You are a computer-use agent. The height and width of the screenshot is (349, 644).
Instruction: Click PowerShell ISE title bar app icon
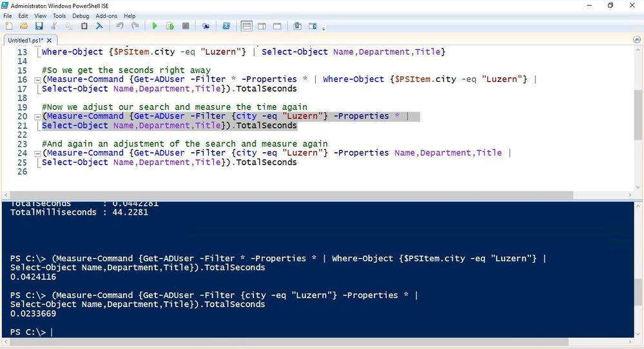[5, 5]
